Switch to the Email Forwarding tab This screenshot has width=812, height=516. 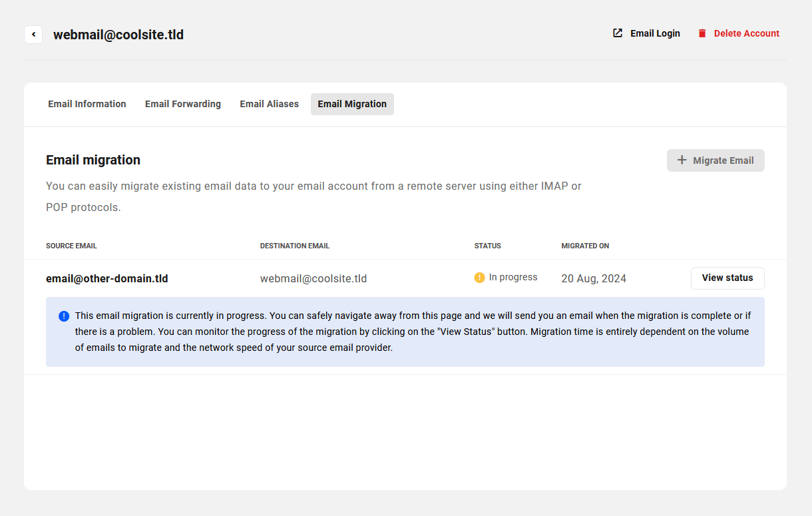click(183, 104)
